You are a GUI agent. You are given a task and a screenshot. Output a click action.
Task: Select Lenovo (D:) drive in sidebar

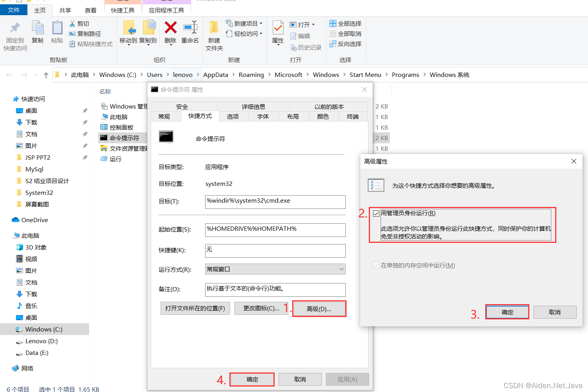click(41, 341)
